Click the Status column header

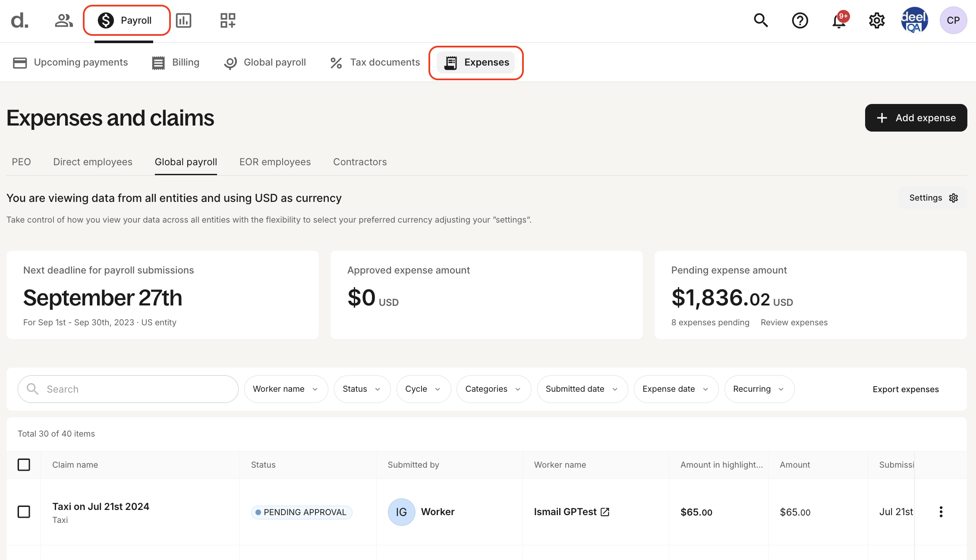263,465
